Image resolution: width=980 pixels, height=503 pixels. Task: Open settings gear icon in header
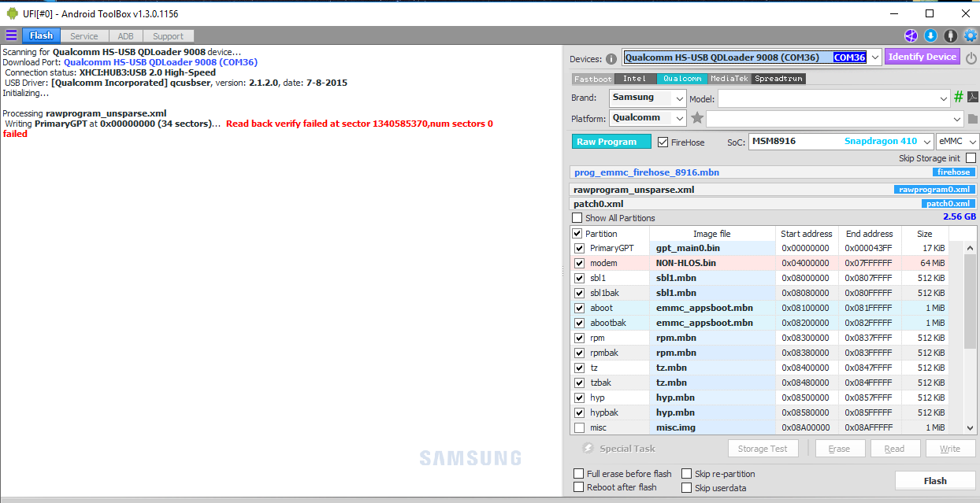click(970, 35)
